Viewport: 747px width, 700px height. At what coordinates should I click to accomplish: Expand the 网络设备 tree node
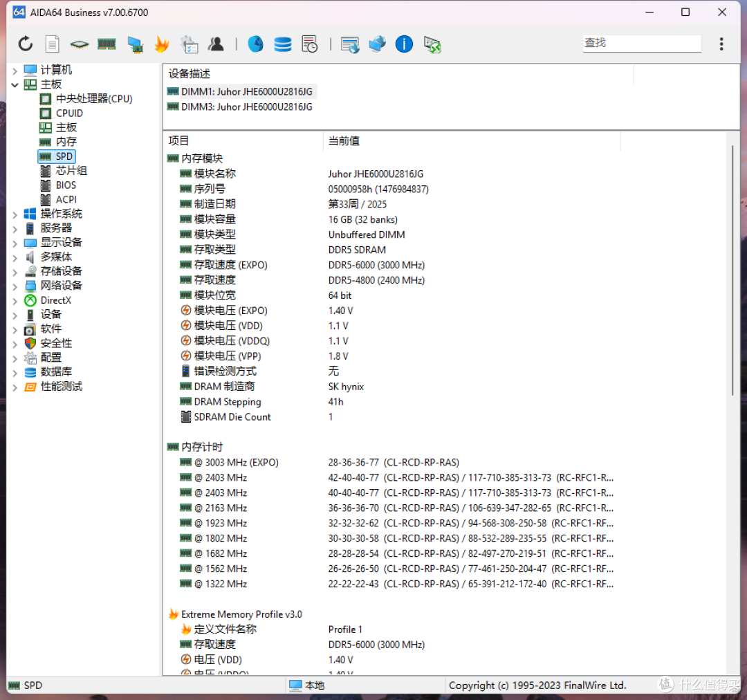point(15,286)
